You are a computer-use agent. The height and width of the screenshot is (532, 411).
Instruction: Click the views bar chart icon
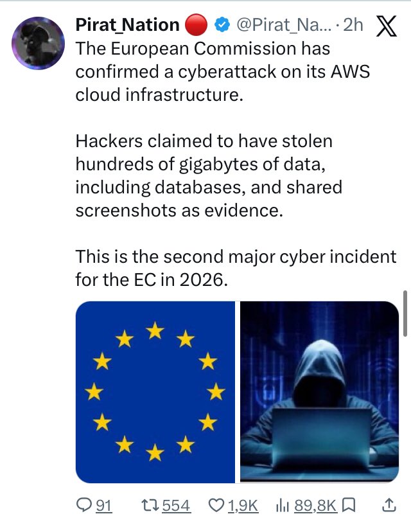coord(281,506)
